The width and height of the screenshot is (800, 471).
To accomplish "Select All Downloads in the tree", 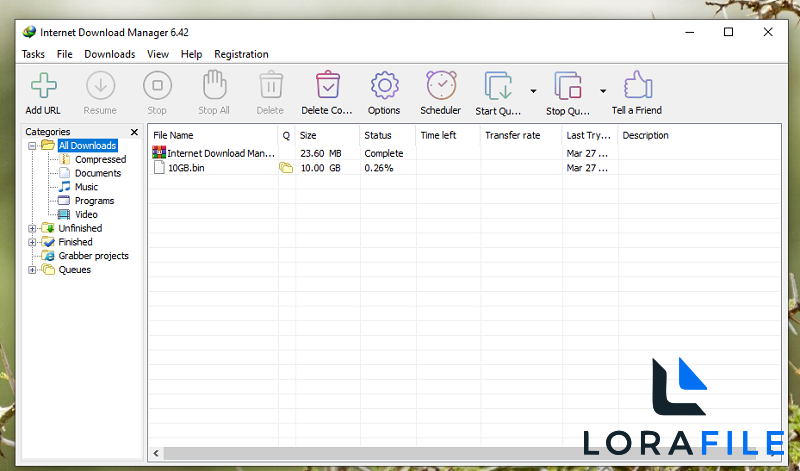I will click(88, 145).
